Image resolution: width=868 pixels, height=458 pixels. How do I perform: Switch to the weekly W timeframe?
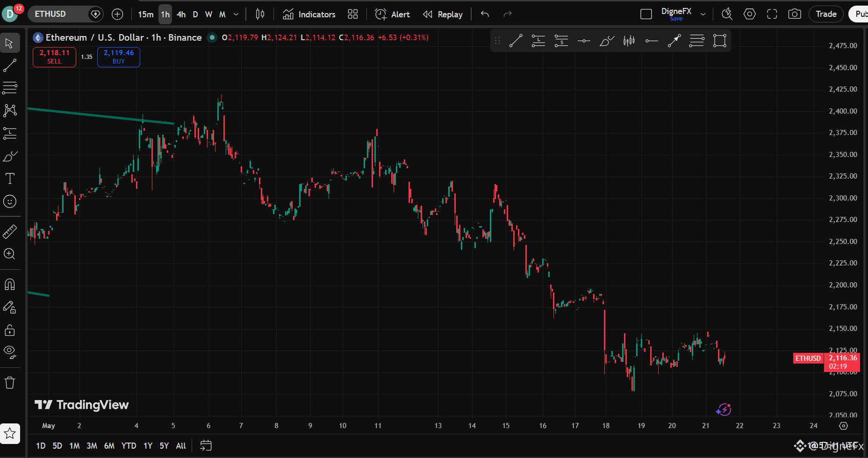(208, 14)
